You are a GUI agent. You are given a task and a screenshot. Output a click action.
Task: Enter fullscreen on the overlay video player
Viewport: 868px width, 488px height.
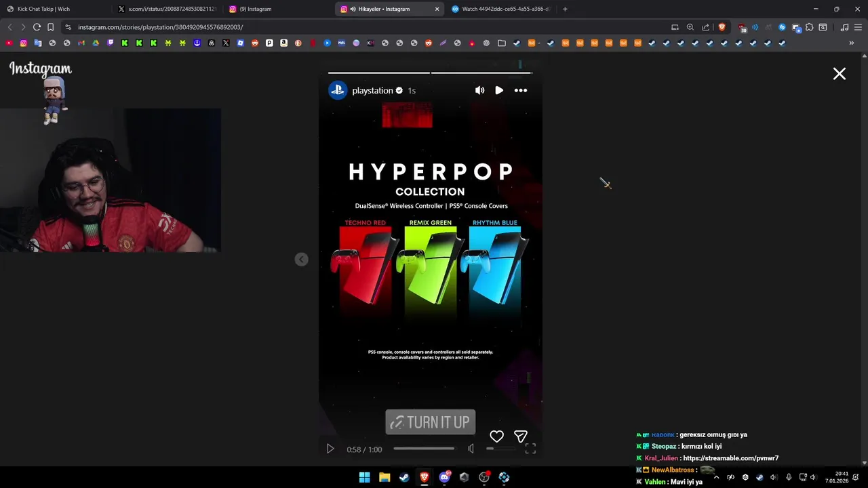pyautogui.click(x=530, y=449)
